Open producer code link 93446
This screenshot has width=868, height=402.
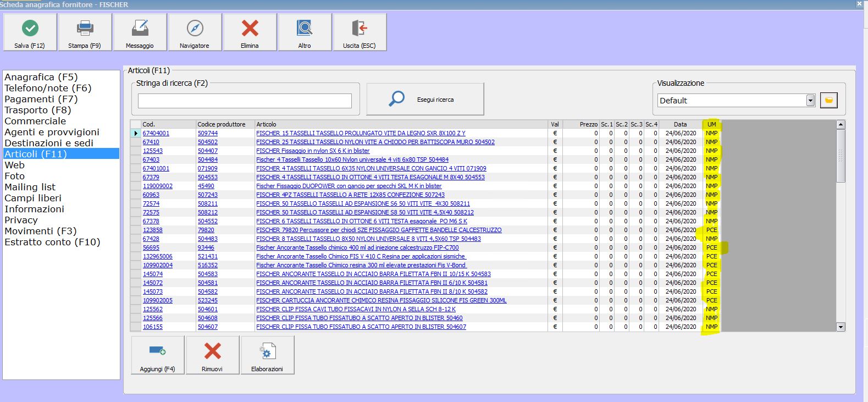point(206,247)
